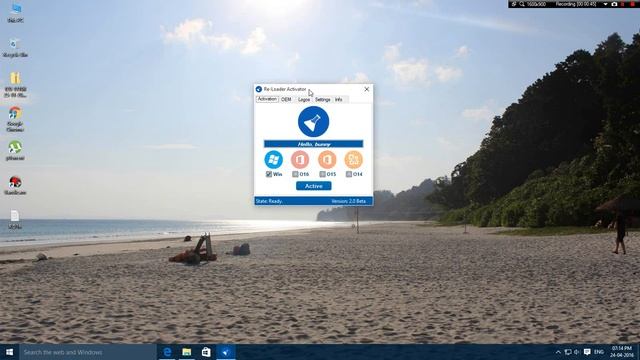640x360 pixels.
Task: Click the Office O16 circular icon
Action: [300, 160]
